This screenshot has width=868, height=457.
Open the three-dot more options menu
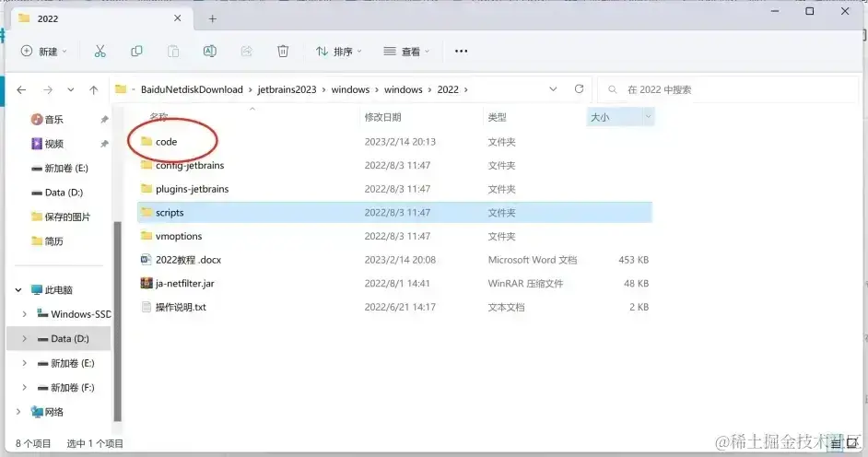point(461,51)
